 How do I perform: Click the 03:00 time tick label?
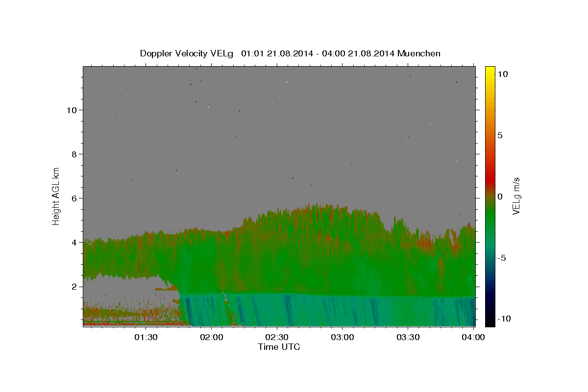pos(343,337)
